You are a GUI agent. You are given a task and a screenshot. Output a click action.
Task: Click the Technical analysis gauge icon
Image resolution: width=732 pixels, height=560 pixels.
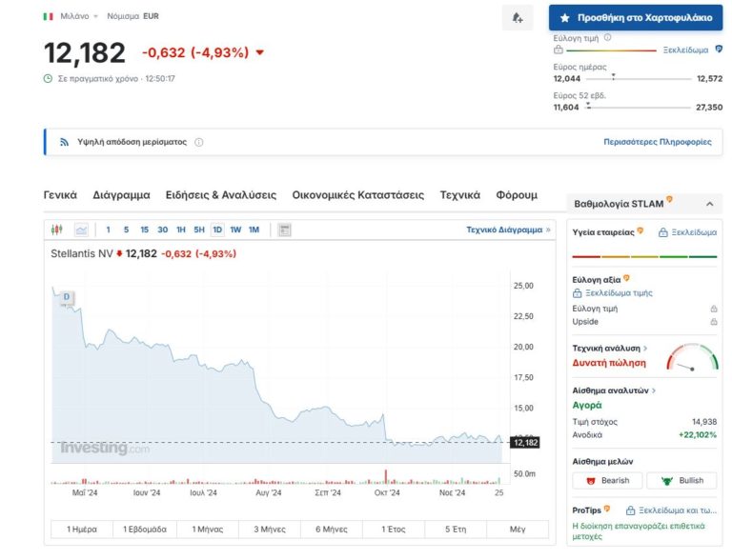coord(693,357)
